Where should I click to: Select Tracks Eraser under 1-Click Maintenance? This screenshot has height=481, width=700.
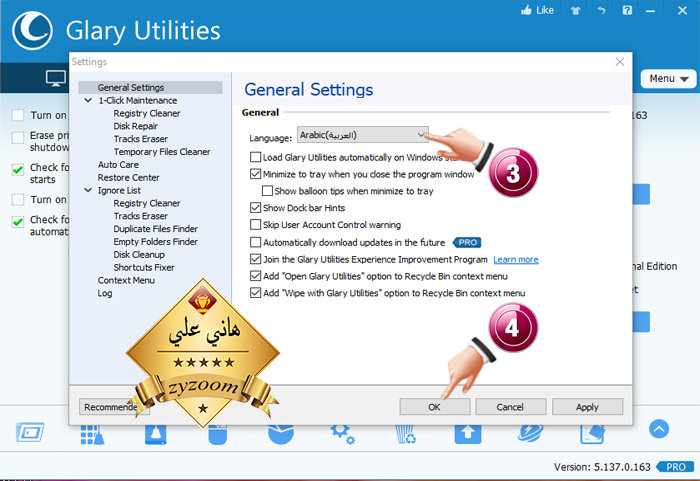coord(141,139)
